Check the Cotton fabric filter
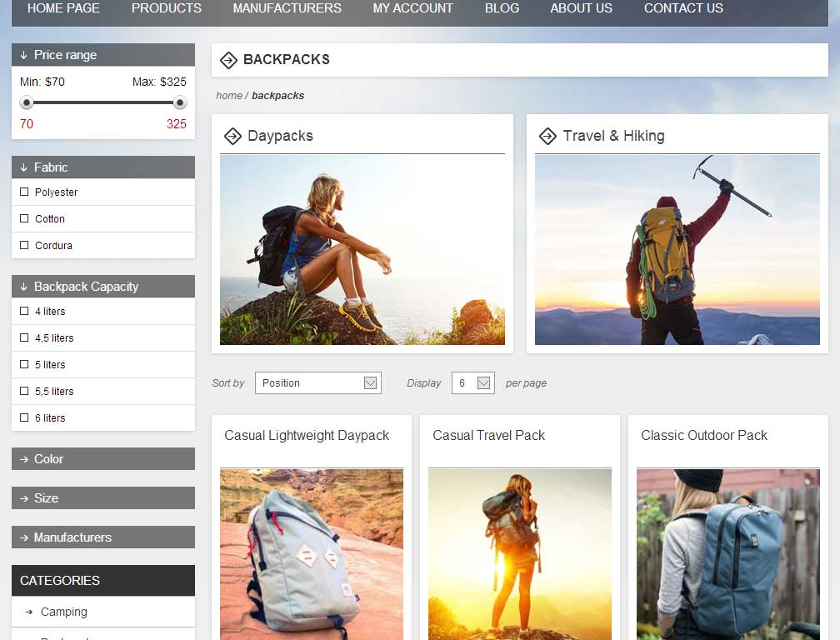The height and width of the screenshot is (640, 840). (24, 218)
